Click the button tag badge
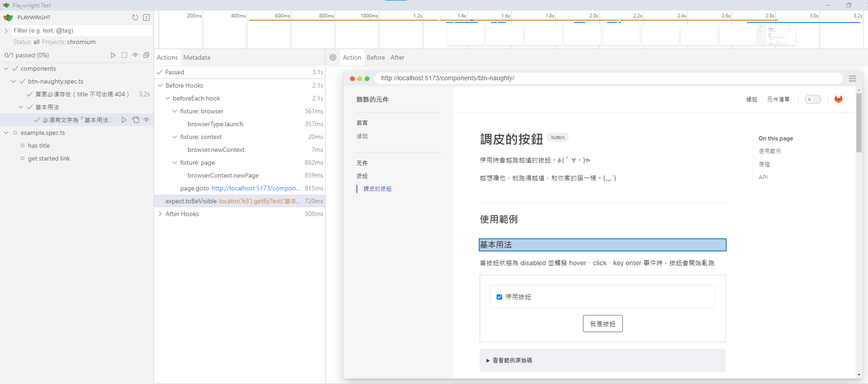 coord(558,137)
